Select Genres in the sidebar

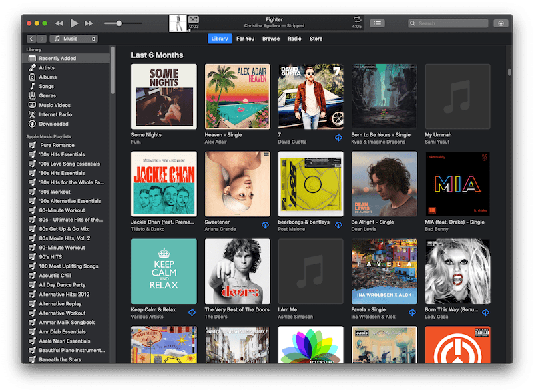click(x=66, y=95)
